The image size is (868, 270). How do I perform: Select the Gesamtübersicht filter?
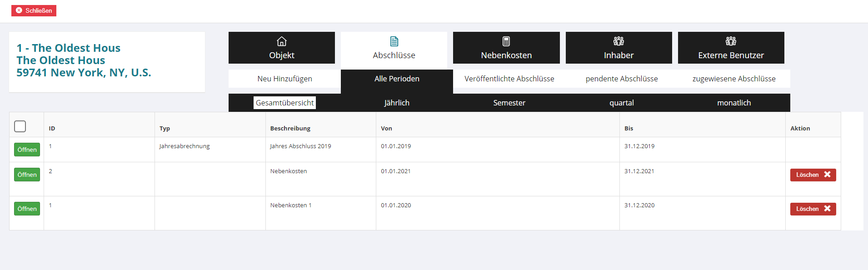[284, 103]
